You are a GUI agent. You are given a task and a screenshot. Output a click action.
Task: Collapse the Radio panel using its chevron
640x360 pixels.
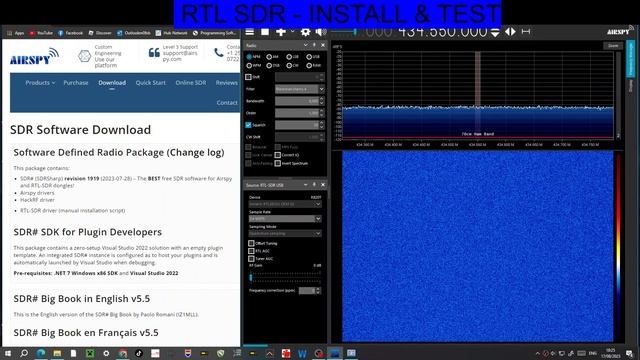pos(305,45)
